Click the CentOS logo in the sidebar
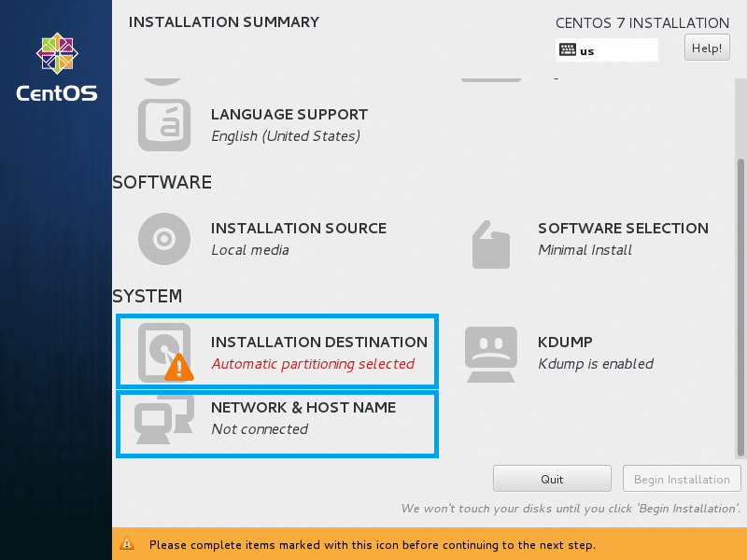The image size is (747, 560). pos(57,67)
